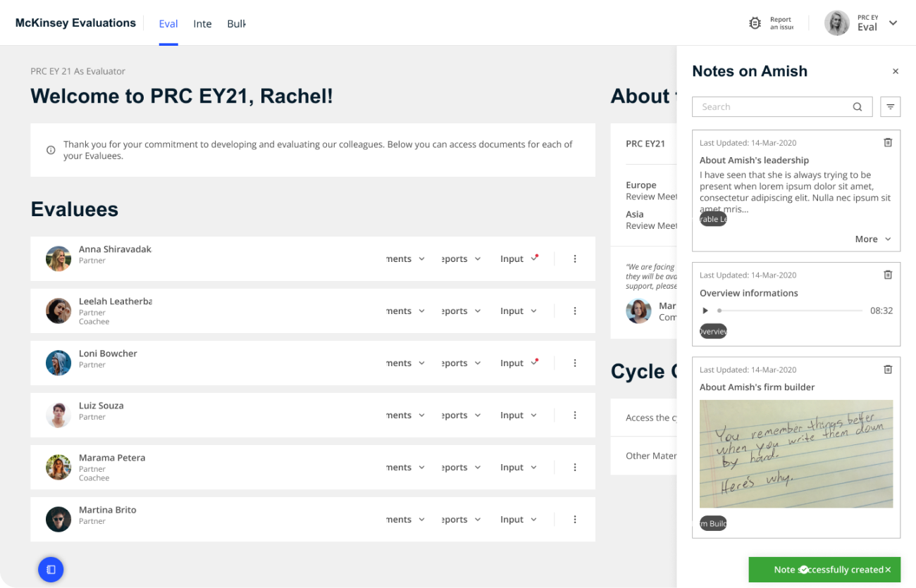Open the handwritten note image thumbnail
916x588 pixels.
click(796, 454)
